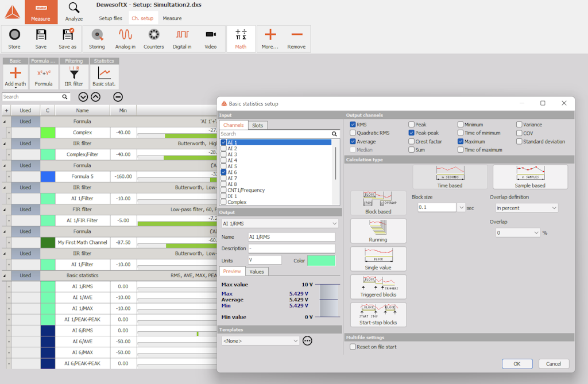Enable the Peak checkbox
Screen dimensions: 588x384
[411, 125]
